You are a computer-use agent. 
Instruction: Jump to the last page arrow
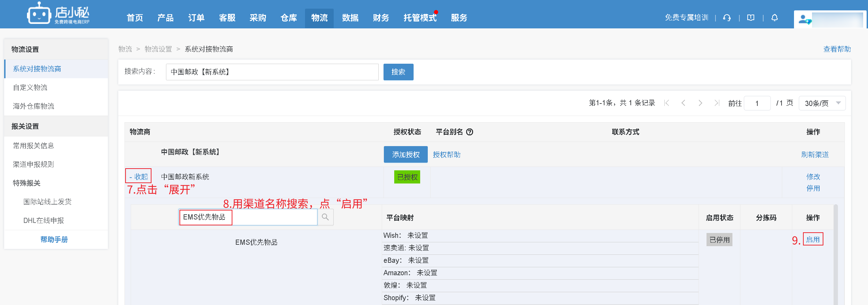[717, 103]
